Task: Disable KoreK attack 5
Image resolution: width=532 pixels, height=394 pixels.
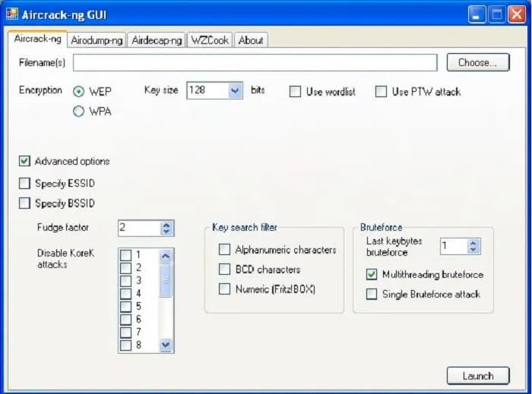Action: [126, 306]
